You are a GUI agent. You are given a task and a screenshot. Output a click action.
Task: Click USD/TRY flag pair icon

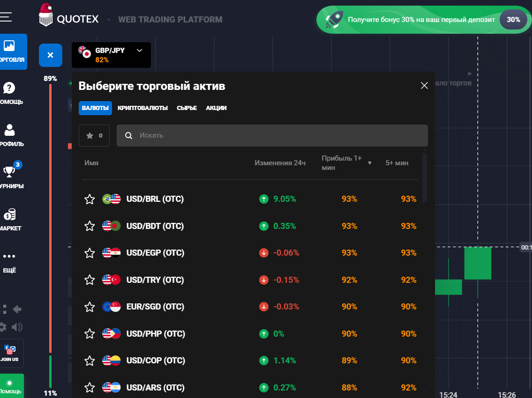pos(111,280)
